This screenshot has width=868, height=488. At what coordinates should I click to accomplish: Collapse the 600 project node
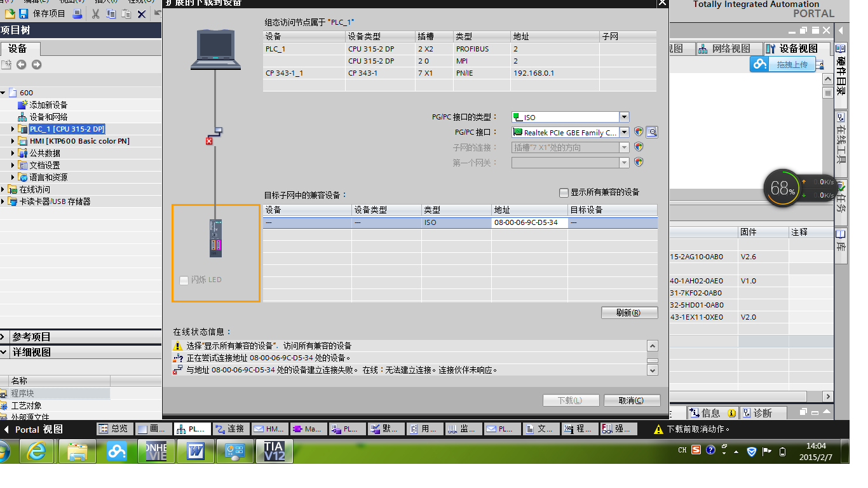point(3,93)
